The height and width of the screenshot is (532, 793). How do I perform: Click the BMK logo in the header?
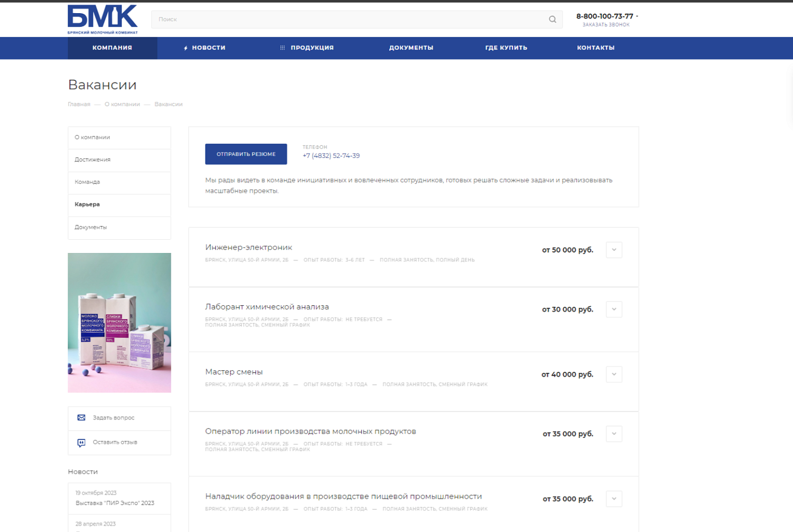coord(103,19)
